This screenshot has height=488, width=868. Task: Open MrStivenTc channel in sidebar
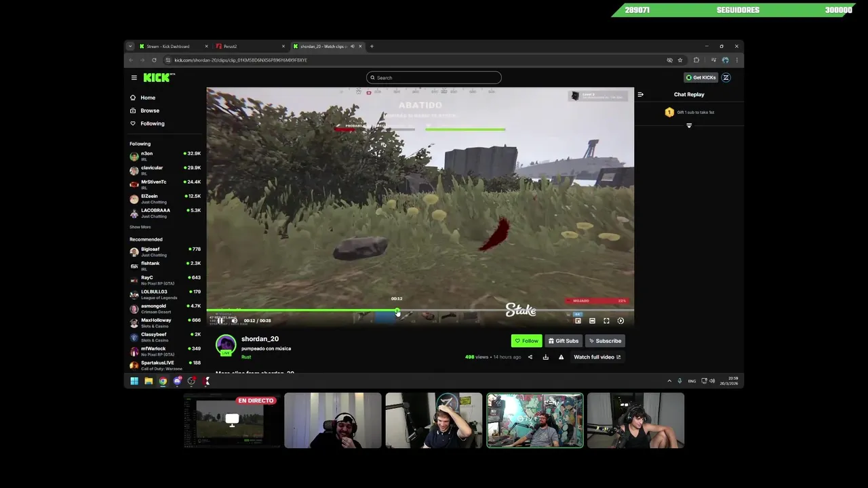(x=165, y=184)
